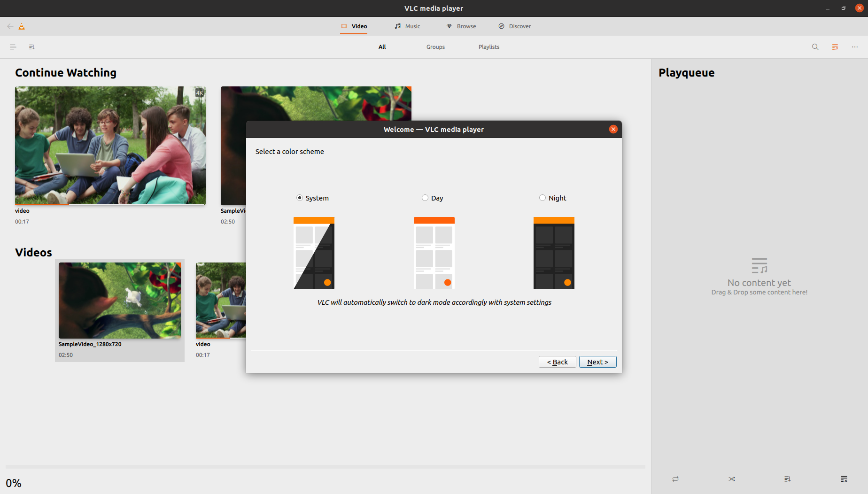
Task: Click the Back button in wizard
Action: click(x=557, y=362)
